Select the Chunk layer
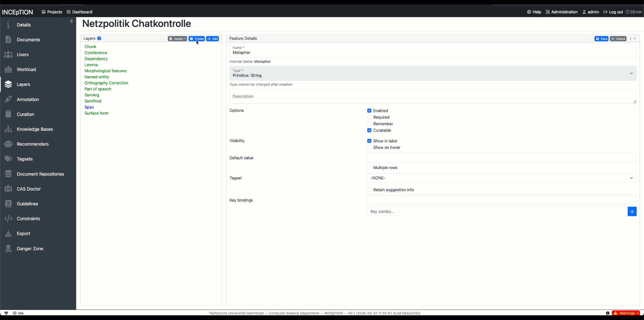The width and height of the screenshot is (644, 320). coord(90,47)
